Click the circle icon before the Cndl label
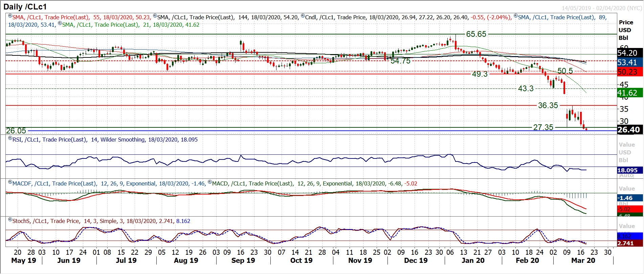The width and height of the screenshot is (644, 274). [x=303, y=16]
